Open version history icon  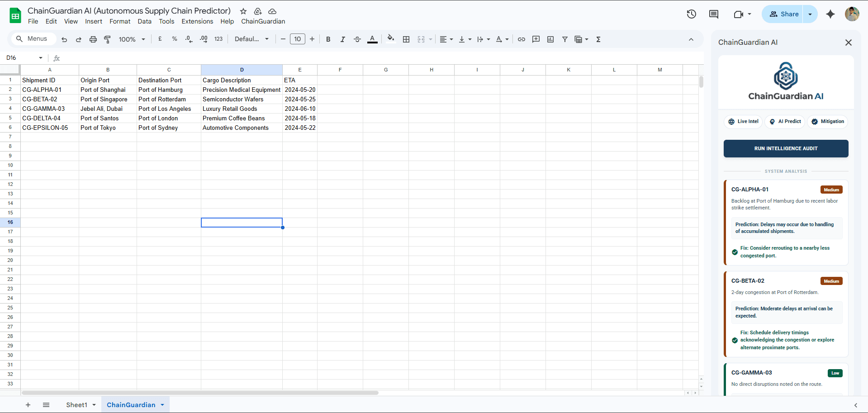click(x=691, y=14)
